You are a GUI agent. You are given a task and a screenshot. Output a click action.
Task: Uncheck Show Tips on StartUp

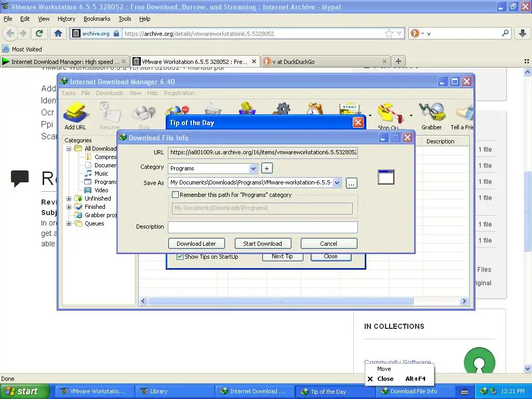point(180,257)
